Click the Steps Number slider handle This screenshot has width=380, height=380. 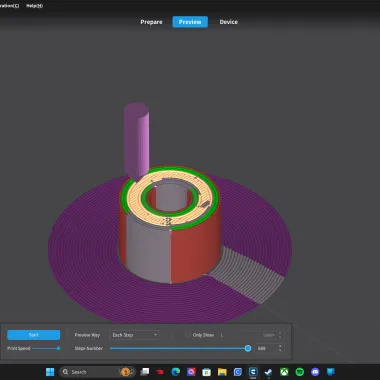click(248, 348)
